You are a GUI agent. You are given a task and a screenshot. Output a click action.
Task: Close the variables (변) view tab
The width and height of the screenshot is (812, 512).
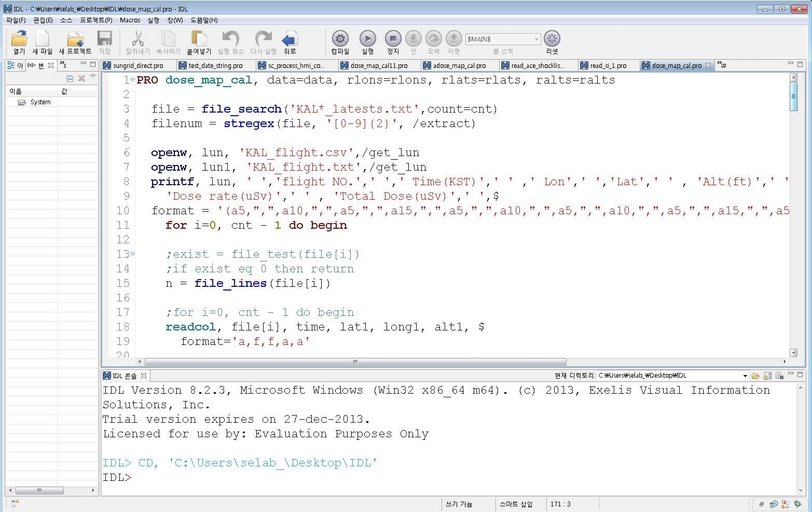(51, 65)
